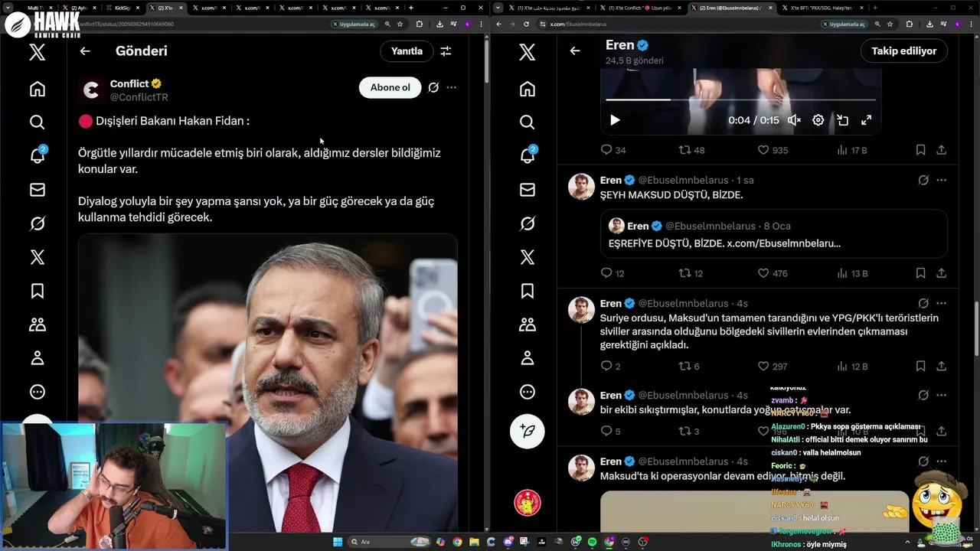Viewport: 980px width, 551px height.
Task: Open Communities in right window's X sidebar
Action: tap(527, 324)
